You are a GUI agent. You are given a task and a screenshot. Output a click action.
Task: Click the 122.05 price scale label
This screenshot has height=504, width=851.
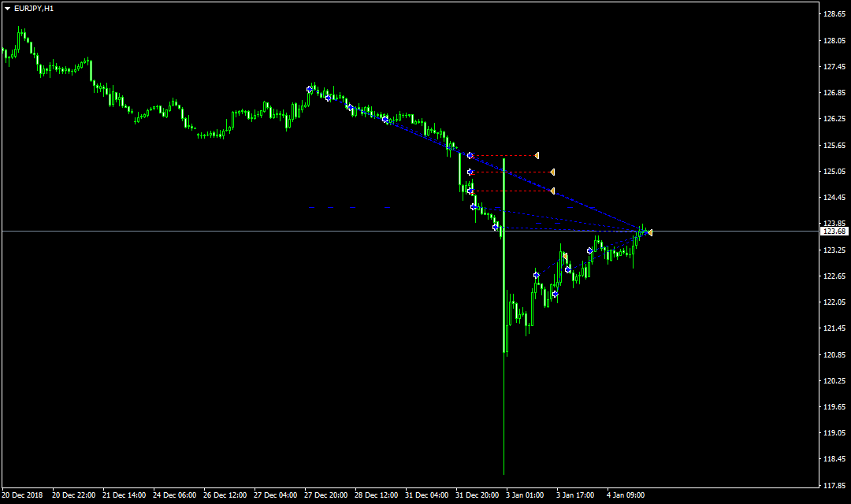pyautogui.click(x=834, y=302)
